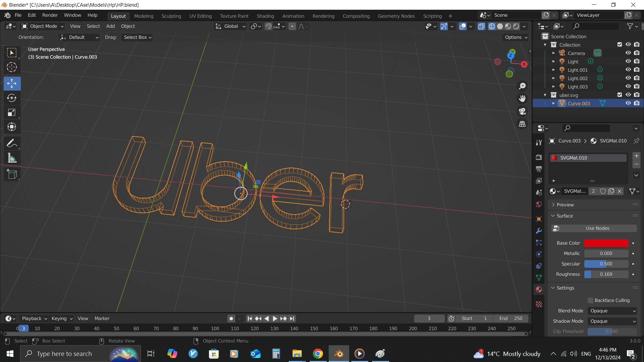This screenshot has width=644, height=362.
Task: Expand the Preview panel
Action: click(x=565, y=205)
